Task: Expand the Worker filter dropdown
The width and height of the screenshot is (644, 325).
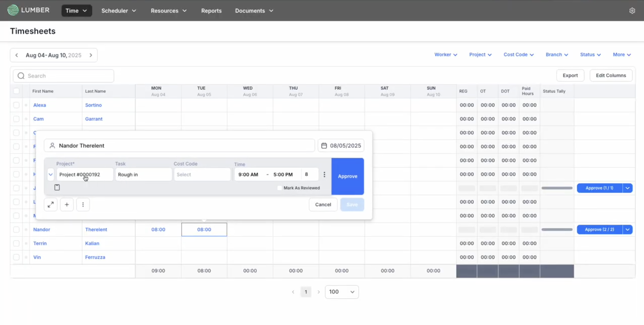Action: tap(445, 55)
